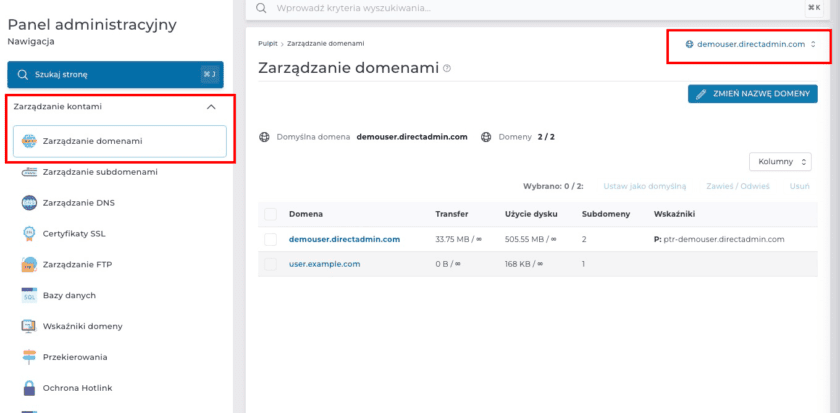The image size is (840, 413).
Task: Click the Wskaźniki domeny monitor icon
Action: 29,326
